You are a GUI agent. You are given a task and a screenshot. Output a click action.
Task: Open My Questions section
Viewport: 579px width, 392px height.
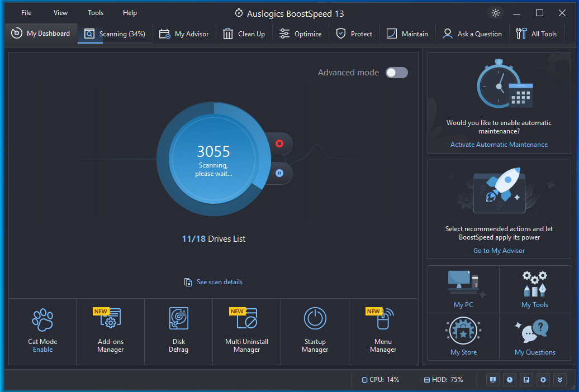pos(535,337)
